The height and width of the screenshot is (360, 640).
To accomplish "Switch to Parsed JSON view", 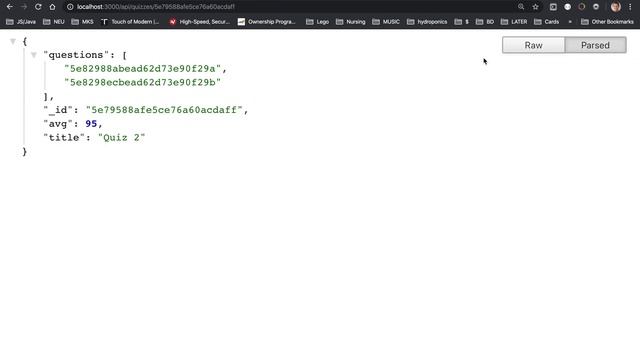I will click(596, 45).
